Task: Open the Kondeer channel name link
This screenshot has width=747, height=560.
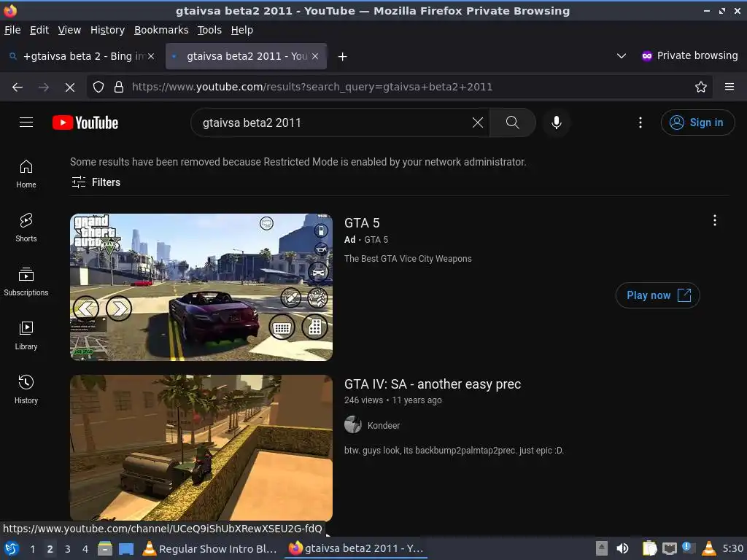Action: [x=384, y=426]
